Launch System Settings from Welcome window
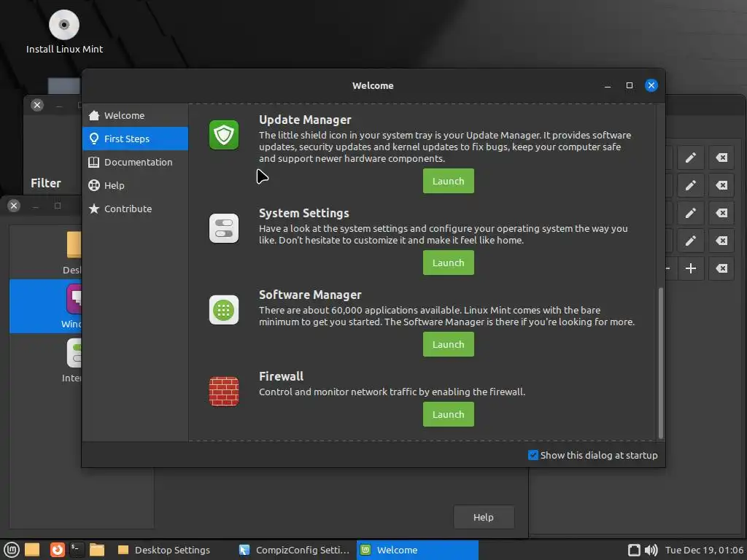Screen dimensions: 747x560 [x=449, y=262]
